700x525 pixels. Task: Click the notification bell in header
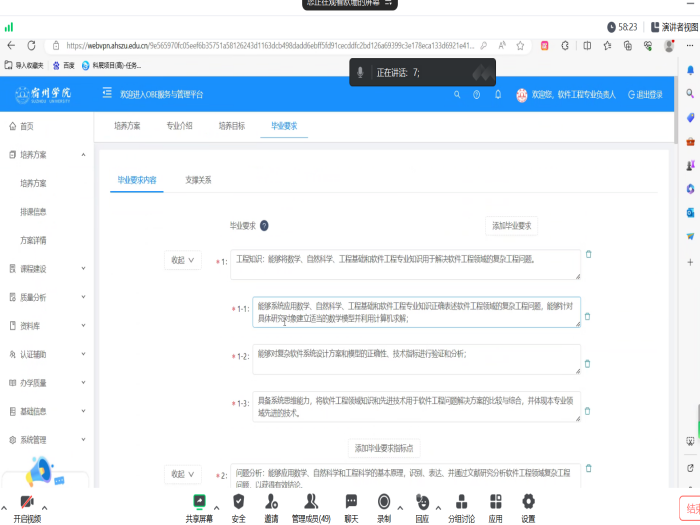coord(497,94)
